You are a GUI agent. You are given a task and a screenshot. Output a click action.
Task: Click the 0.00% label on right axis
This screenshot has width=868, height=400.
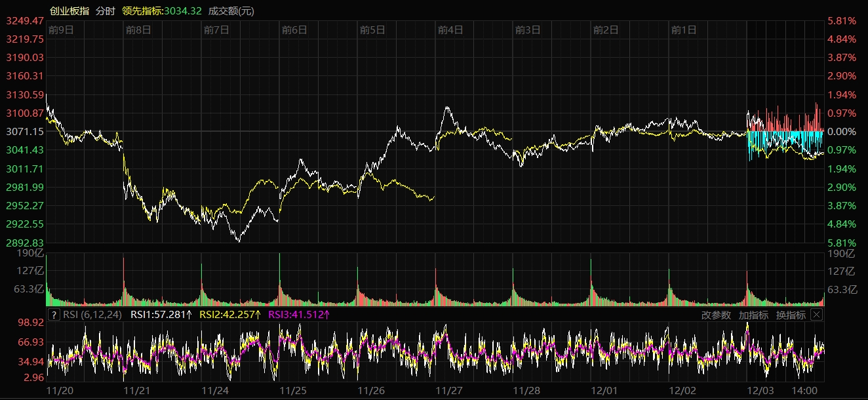[842, 132]
